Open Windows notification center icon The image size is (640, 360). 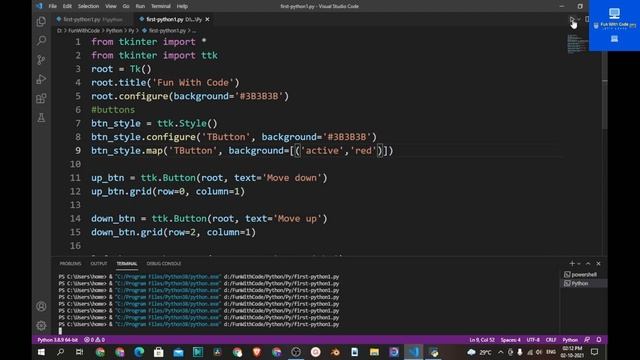click(595, 352)
